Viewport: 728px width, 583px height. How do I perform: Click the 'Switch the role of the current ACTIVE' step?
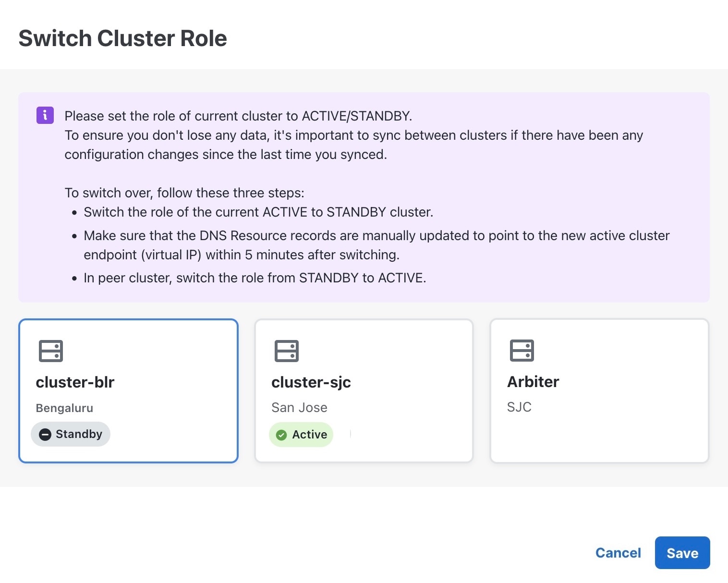coord(258,212)
